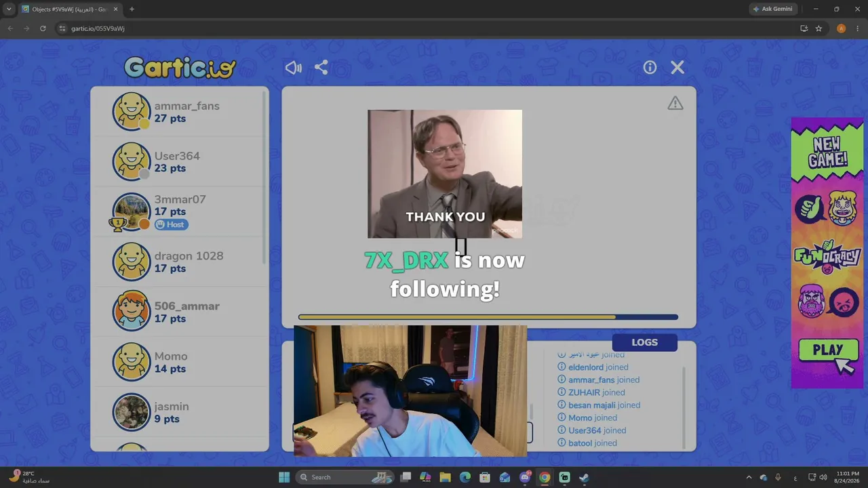This screenshot has width=868, height=488.
Task: Click the jasmin player name
Action: pyautogui.click(x=172, y=407)
